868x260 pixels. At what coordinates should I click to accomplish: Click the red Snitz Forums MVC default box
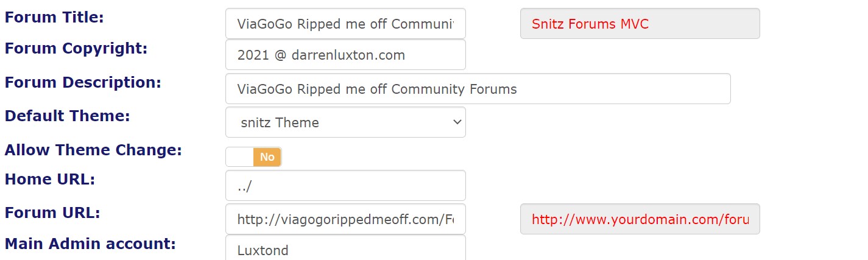click(x=640, y=24)
